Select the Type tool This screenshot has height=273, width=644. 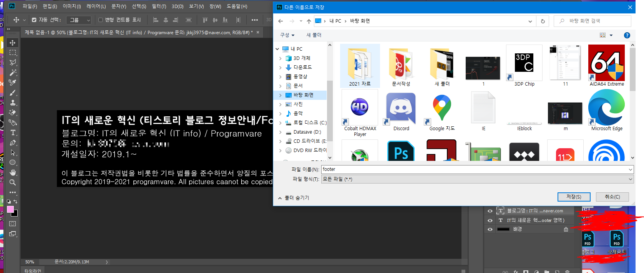point(13,132)
